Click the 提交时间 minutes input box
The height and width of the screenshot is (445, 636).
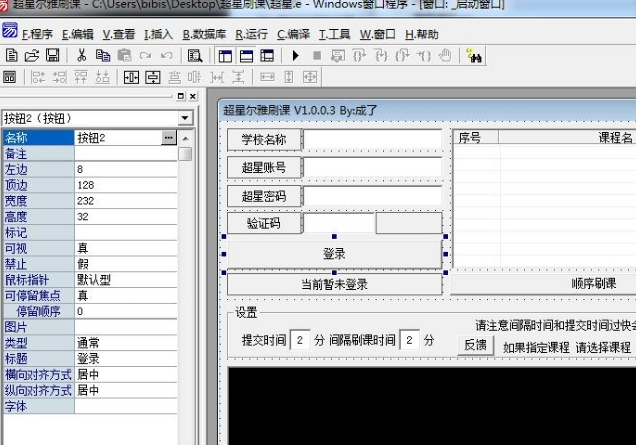[300, 340]
